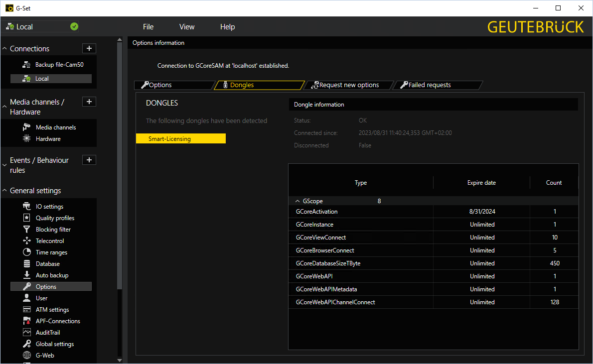Open the Failed requests tab
Viewport: 593px width, 364px height.
(x=429, y=85)
